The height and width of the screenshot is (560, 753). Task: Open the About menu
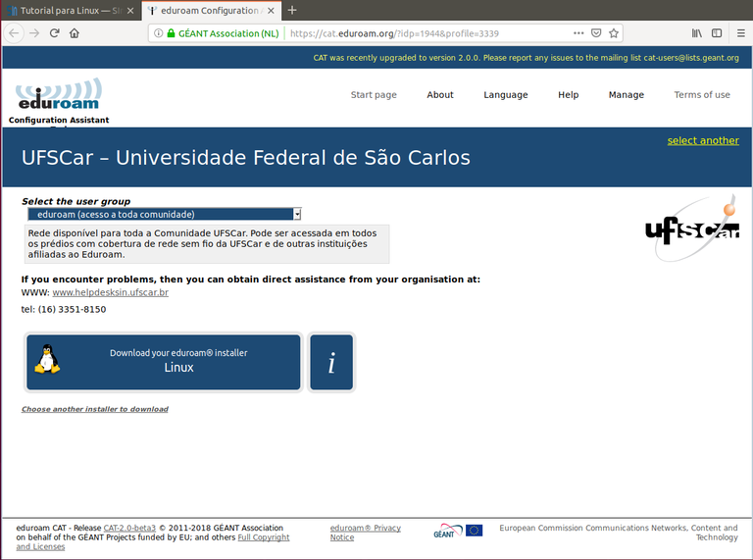[440, 94]
